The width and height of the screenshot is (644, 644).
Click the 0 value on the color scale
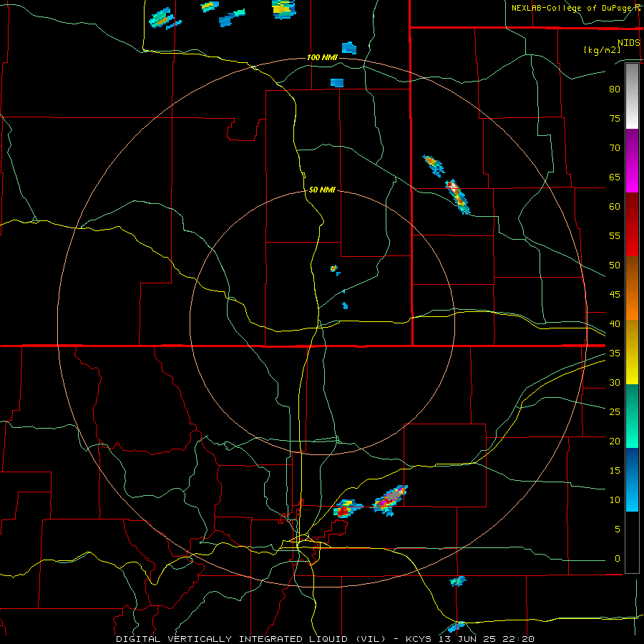pyautogui.click(x=618, y=559)
